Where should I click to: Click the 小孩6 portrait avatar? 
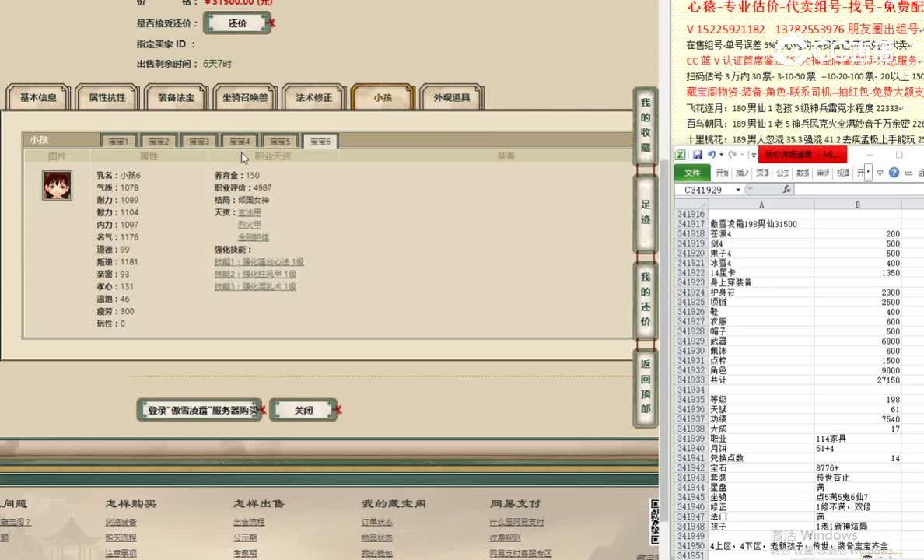click(56, 186)
